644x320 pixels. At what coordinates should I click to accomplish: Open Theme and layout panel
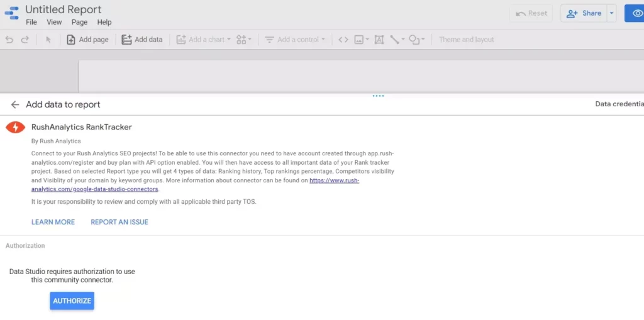466,40
